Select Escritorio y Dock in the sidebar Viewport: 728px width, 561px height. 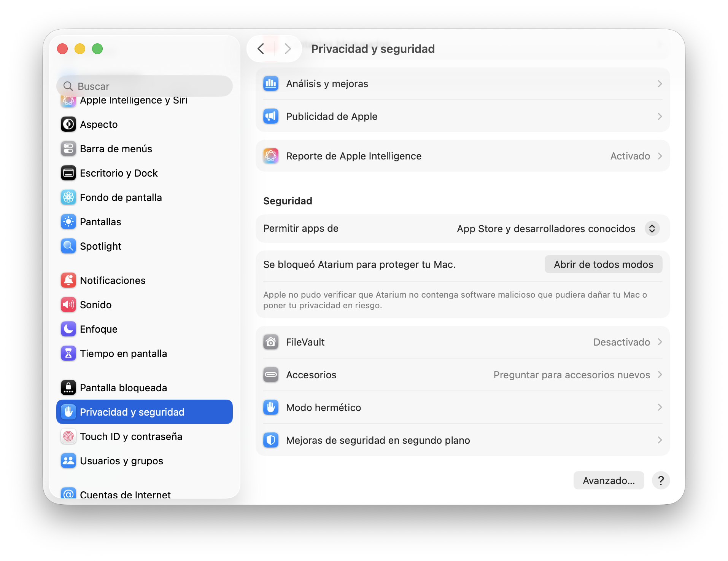pyautogui.click(x=145, y=173)
